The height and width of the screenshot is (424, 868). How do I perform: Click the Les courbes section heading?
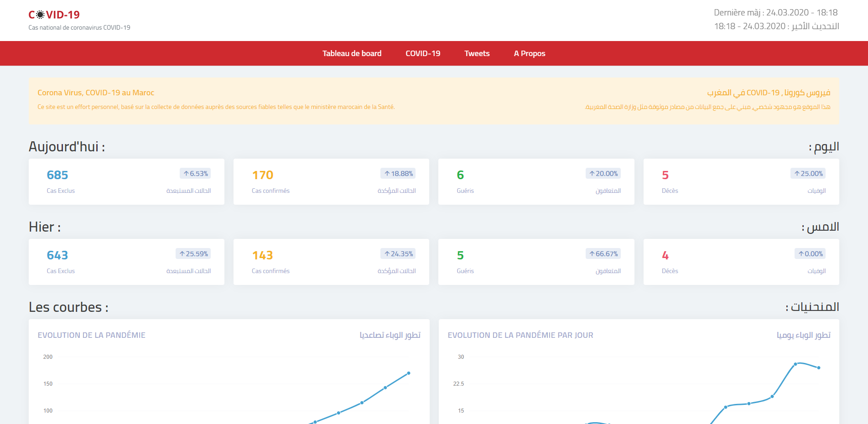tap(68, 307)
